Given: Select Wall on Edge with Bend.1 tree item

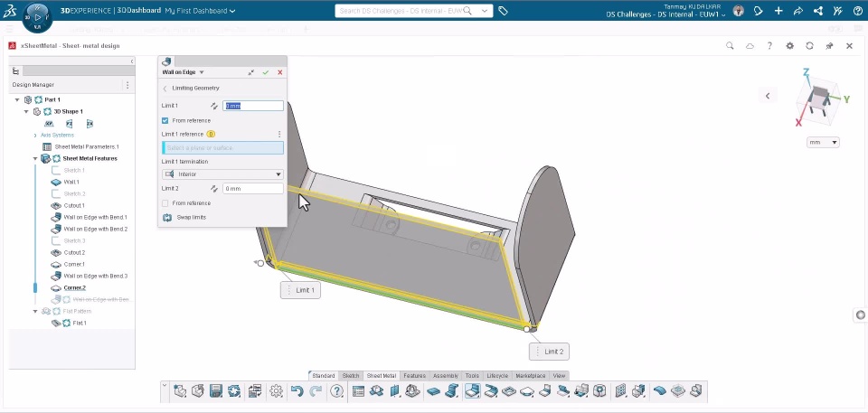Looking at the screenshot, I should click(x=90, y=217).
